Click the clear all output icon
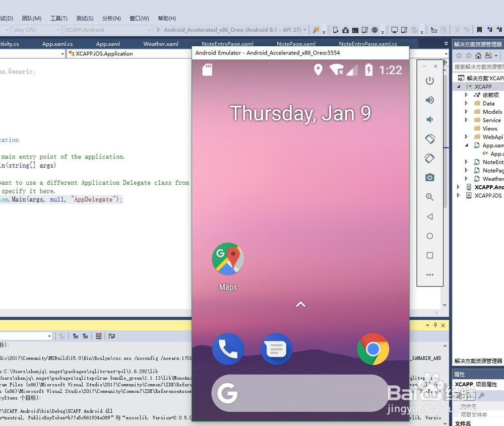This screenshot has height=426, width=504. coord(98,336)
